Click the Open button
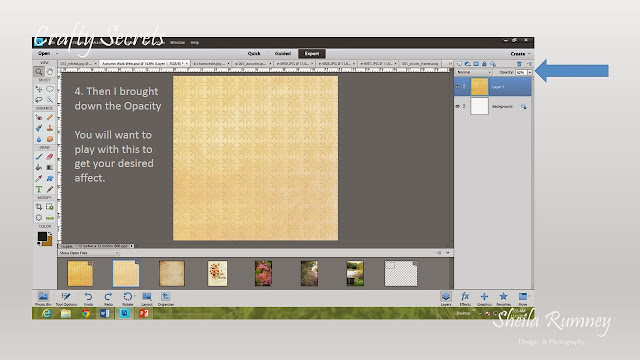This screenshot has width=640, height=360. [x=44, y=53]
